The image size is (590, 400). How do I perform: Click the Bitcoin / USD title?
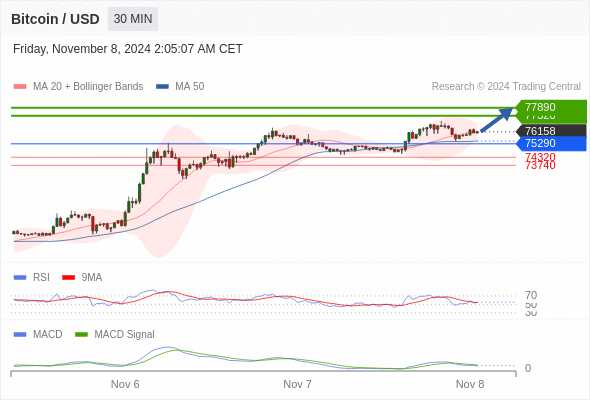pyautogui.click(x=55, y=19)
